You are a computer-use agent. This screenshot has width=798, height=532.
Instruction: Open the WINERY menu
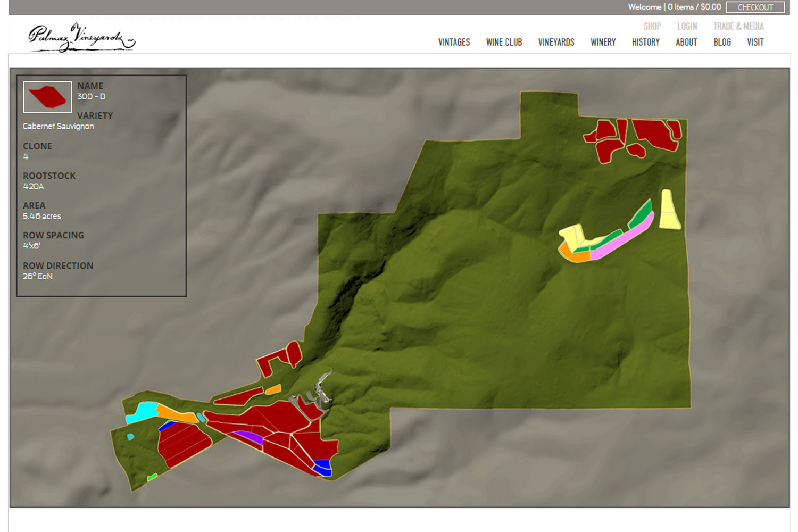603,42
